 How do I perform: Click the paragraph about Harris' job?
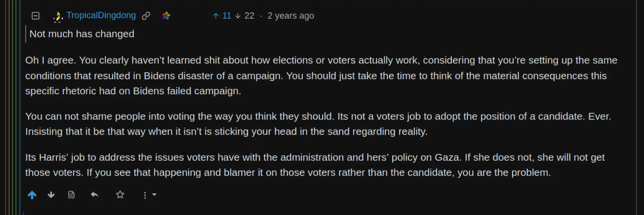coord(293,165)
